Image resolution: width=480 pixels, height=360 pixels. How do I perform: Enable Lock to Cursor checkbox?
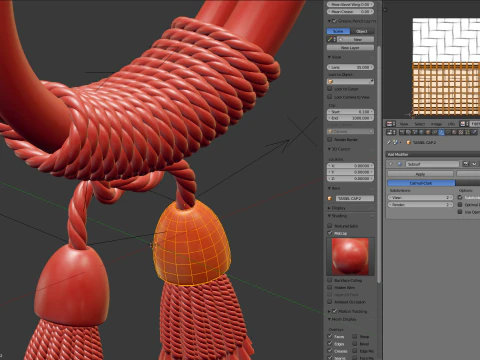tap(330, 89)
